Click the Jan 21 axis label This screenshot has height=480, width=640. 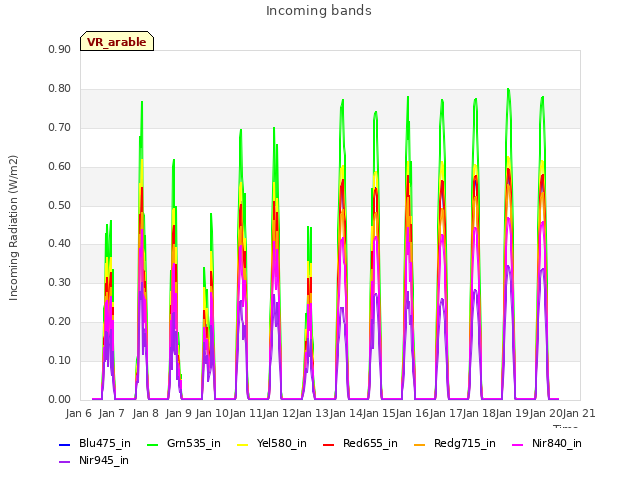579,413
